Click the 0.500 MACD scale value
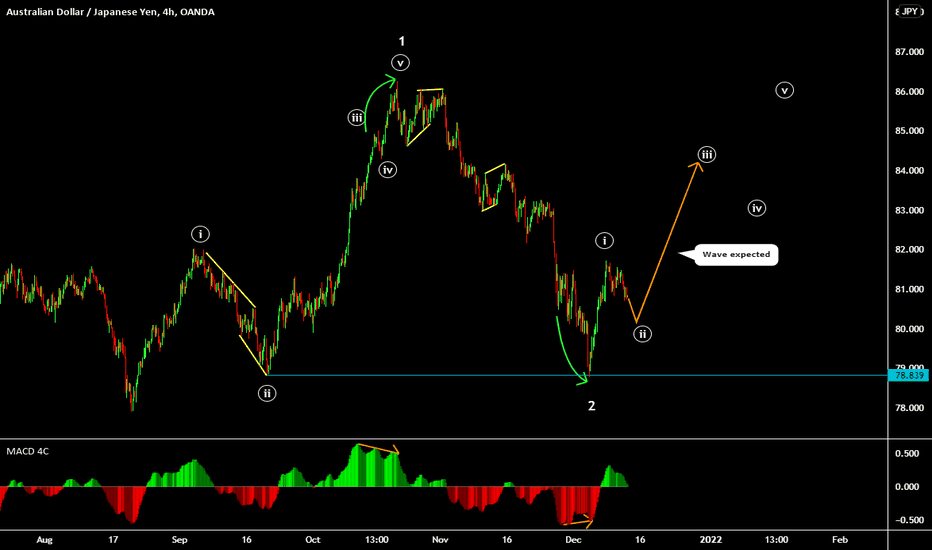 pyautogui.click(x=907, y=454)
